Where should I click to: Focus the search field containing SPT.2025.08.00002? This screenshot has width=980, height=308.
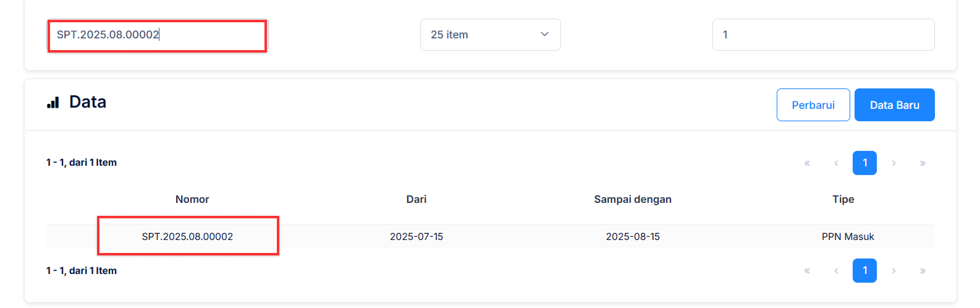point(157,35)
